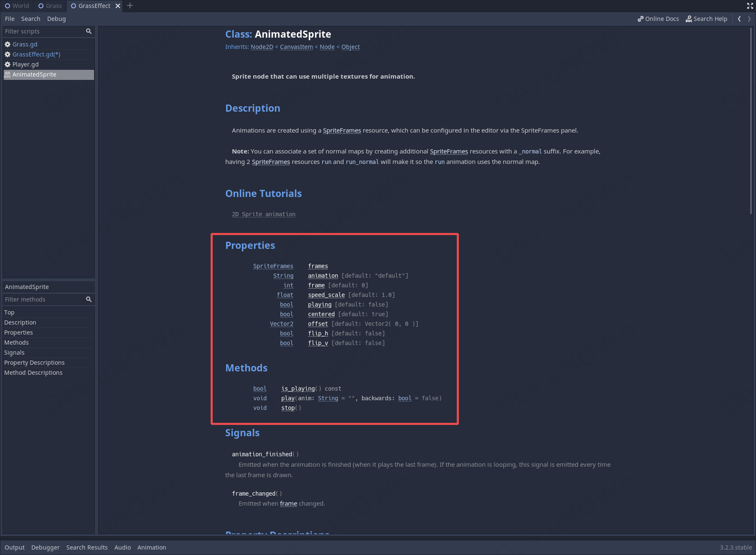Select GrassEffect.gd(*) in the script list

[x=48, y=54]
